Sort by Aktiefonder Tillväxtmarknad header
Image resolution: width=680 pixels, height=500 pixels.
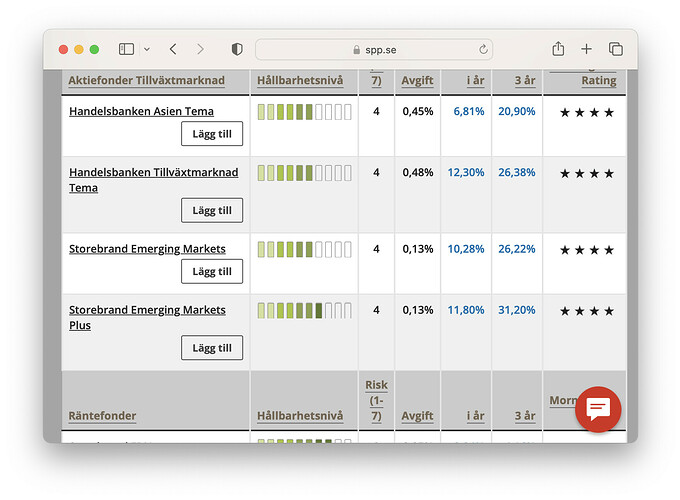(x=147, y=80)
